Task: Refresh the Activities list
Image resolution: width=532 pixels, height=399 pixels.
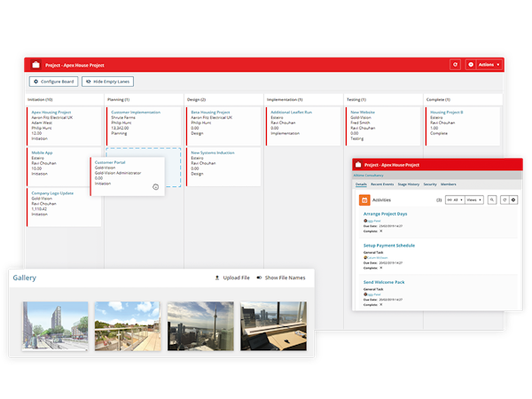Action: (x=504, y=200)
